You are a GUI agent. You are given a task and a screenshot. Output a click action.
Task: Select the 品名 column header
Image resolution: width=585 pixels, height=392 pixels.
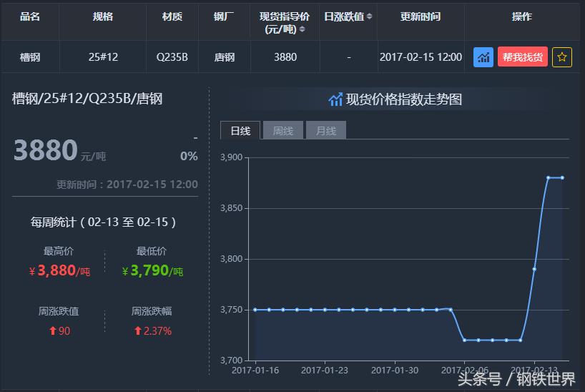tap(30, 16)
